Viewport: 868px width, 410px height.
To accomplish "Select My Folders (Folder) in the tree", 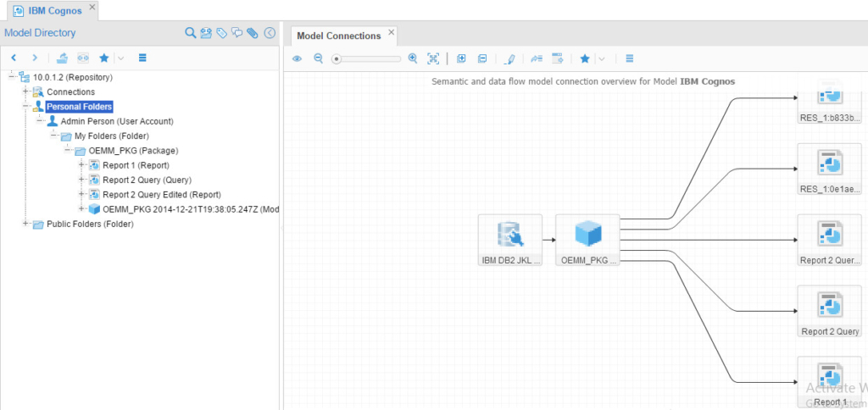I will [x=112, y=136].
